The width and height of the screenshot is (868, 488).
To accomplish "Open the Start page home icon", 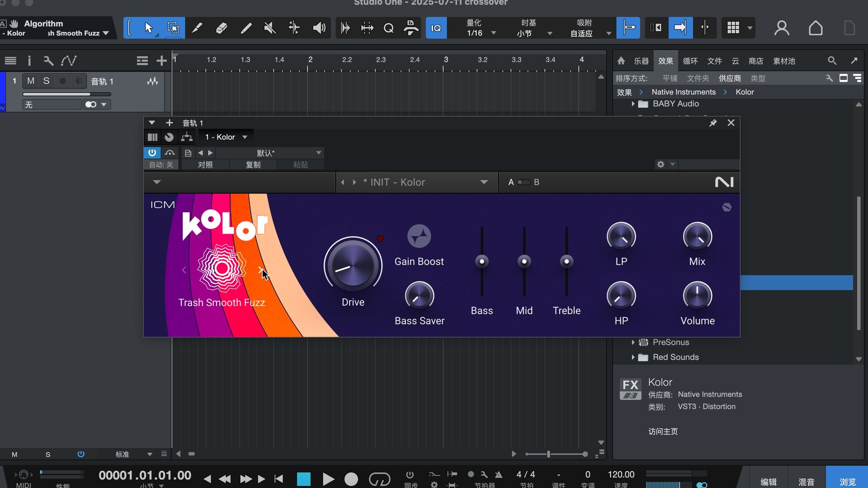I will click(x=816, y=28).
